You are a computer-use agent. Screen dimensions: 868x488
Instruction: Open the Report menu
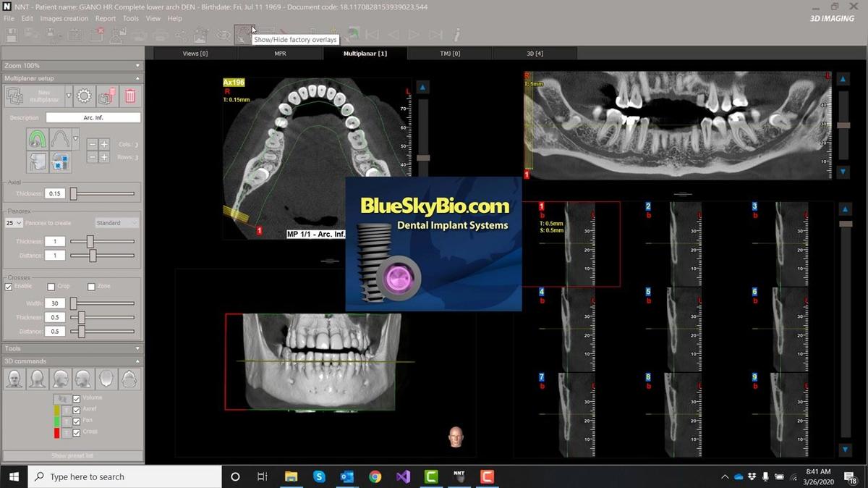(106, 18)
